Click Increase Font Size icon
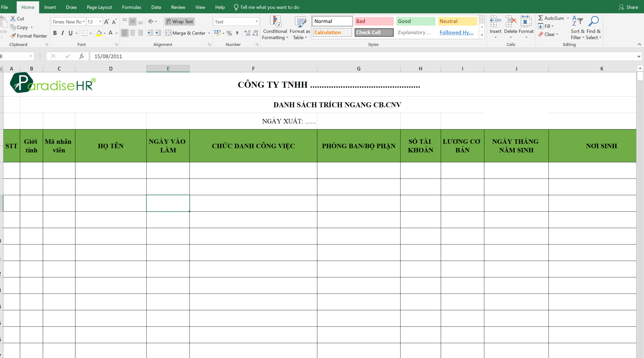The height and width of the screenshot is (358, 644). click(x=106, y=22)
